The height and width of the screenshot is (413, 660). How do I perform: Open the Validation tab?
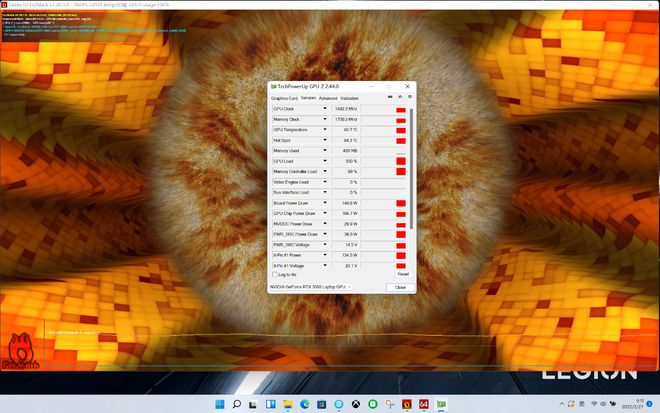349,98
